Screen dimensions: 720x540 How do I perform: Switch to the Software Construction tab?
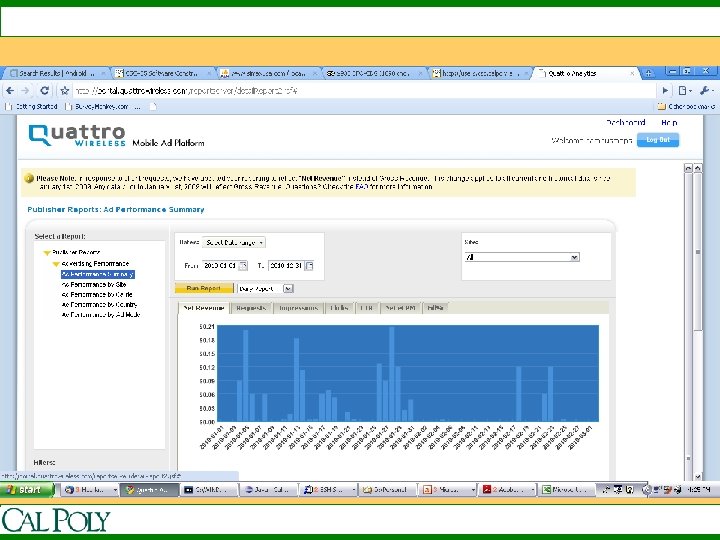coord(162,73)
